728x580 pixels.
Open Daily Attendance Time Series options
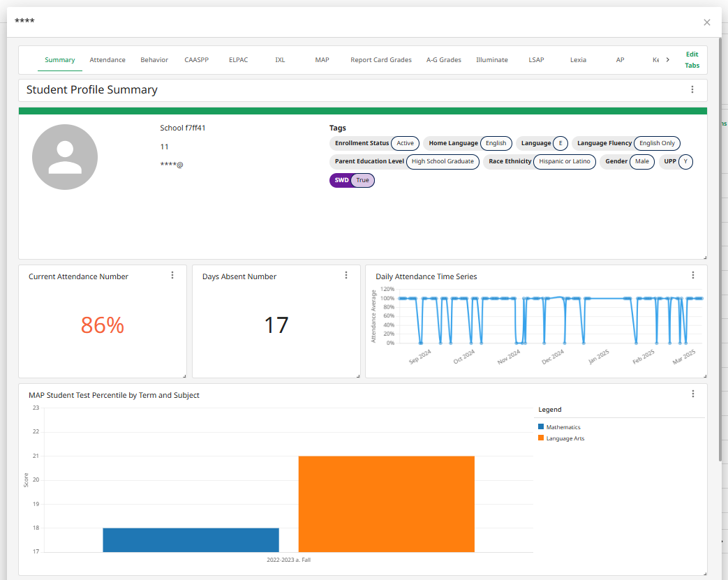(x=693, y=275)
